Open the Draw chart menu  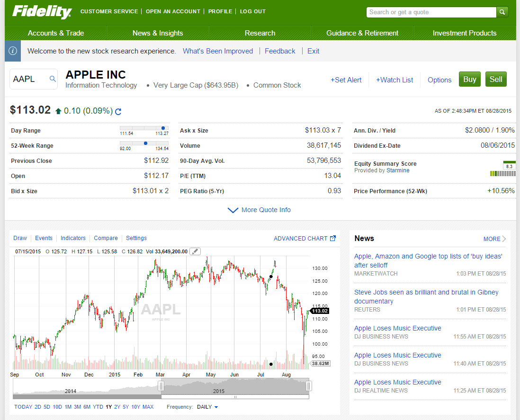pos(20,238)
